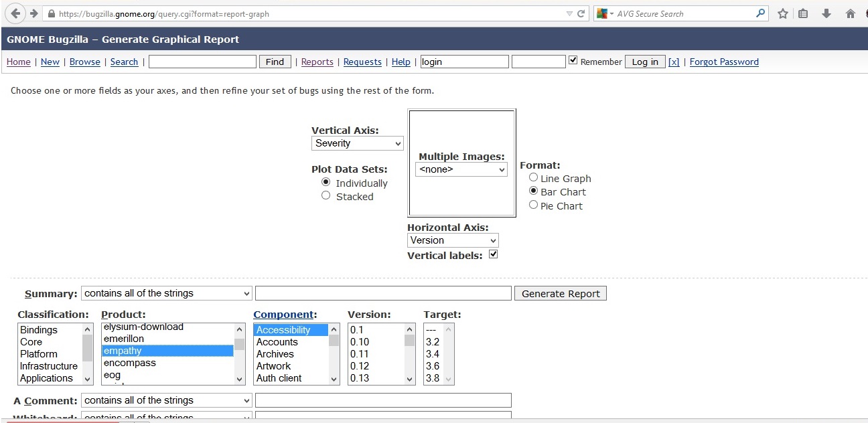Viewport: 868px width, 423px height.
Task: Go to browser home page icon
Action: click(851, 13)
